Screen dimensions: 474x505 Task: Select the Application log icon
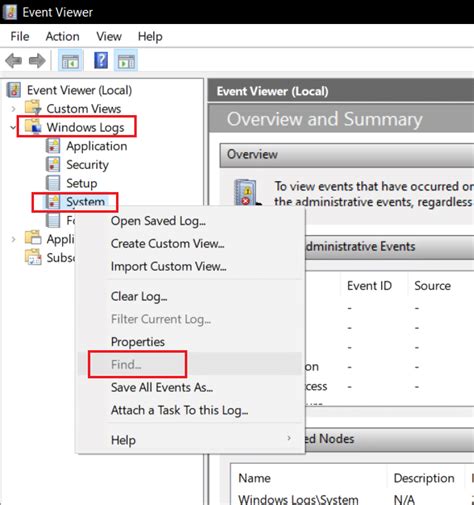(x=53, y=146)
